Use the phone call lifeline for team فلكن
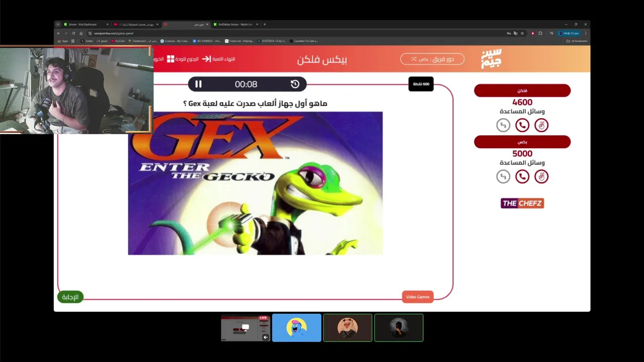644x362 pixels. [522, 125]
